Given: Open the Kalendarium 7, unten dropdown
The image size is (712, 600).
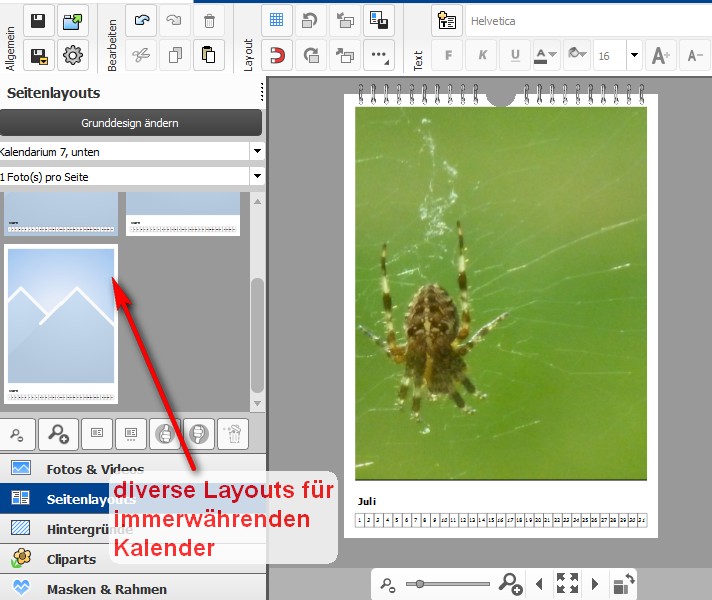Looking at the screenshot, I should coord(256,151).
